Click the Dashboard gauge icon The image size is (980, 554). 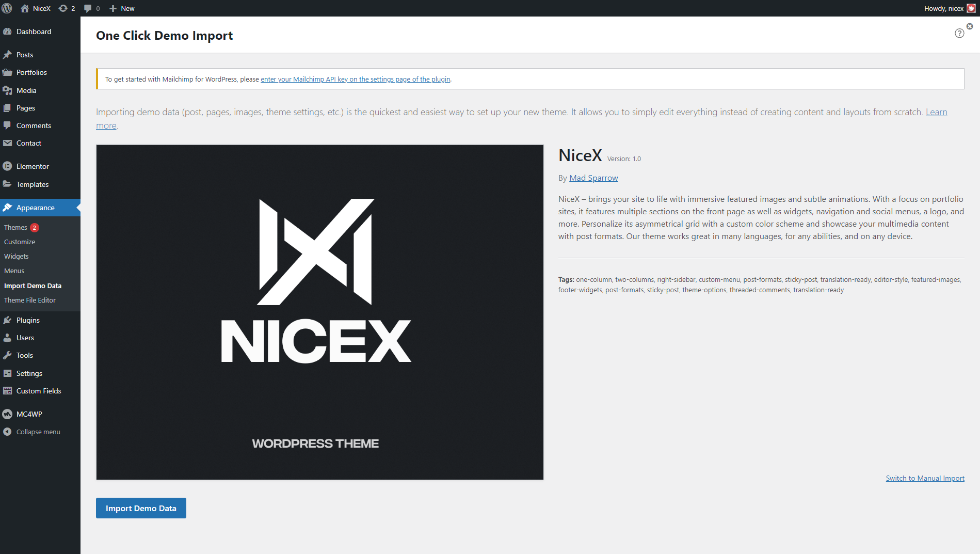tap(7, 31)
